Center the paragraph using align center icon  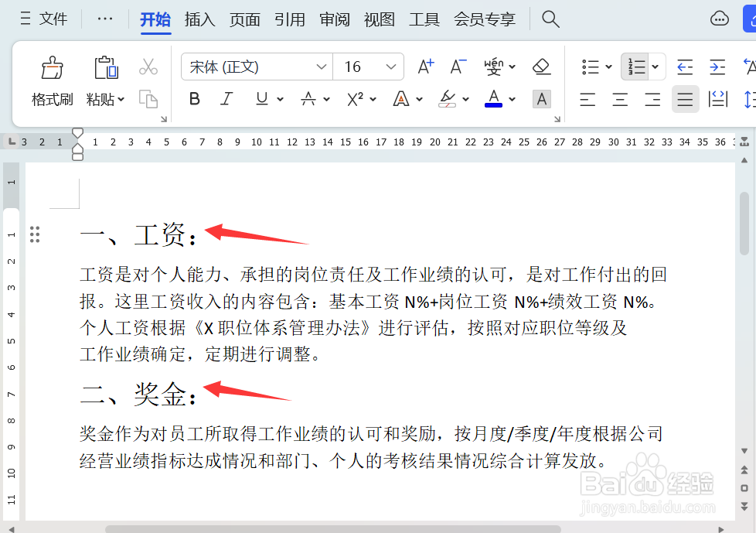(619, 99)
